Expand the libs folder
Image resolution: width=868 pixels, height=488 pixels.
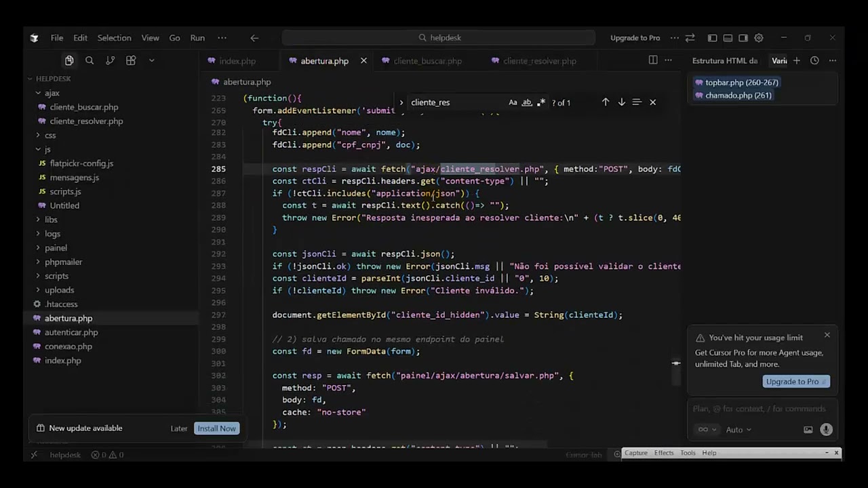click(51, 220)
